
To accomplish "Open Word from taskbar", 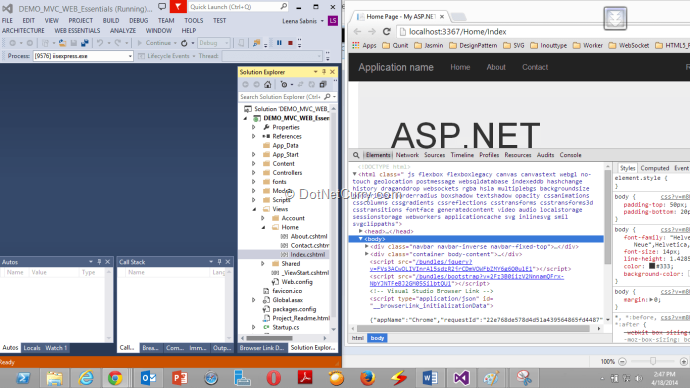I will point(430,378).
